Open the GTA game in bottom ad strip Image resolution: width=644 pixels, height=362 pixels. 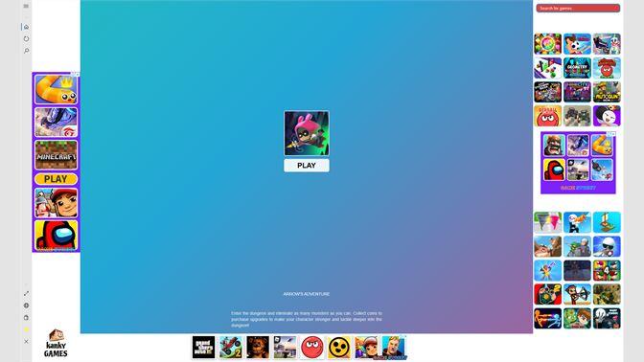click(x=203, y=348)
